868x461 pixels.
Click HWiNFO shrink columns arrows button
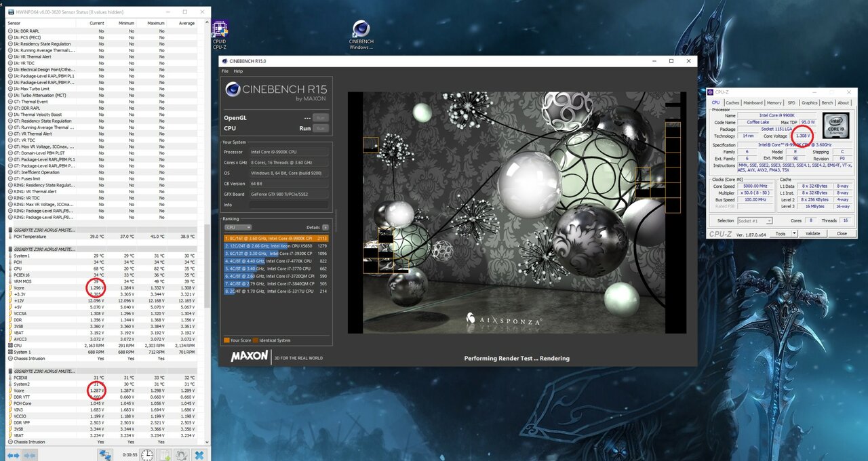28,454
